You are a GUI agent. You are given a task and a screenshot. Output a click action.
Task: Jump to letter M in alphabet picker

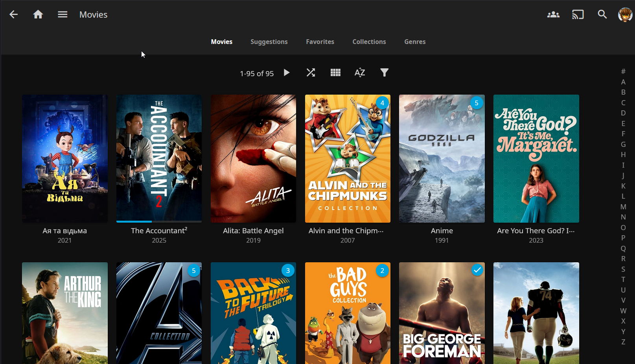coord(623,207)
